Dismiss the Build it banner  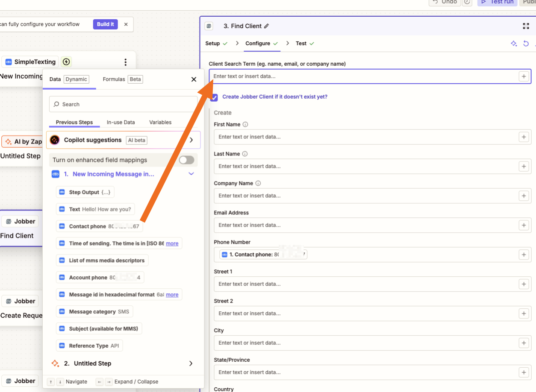click(x=126, y=24)
